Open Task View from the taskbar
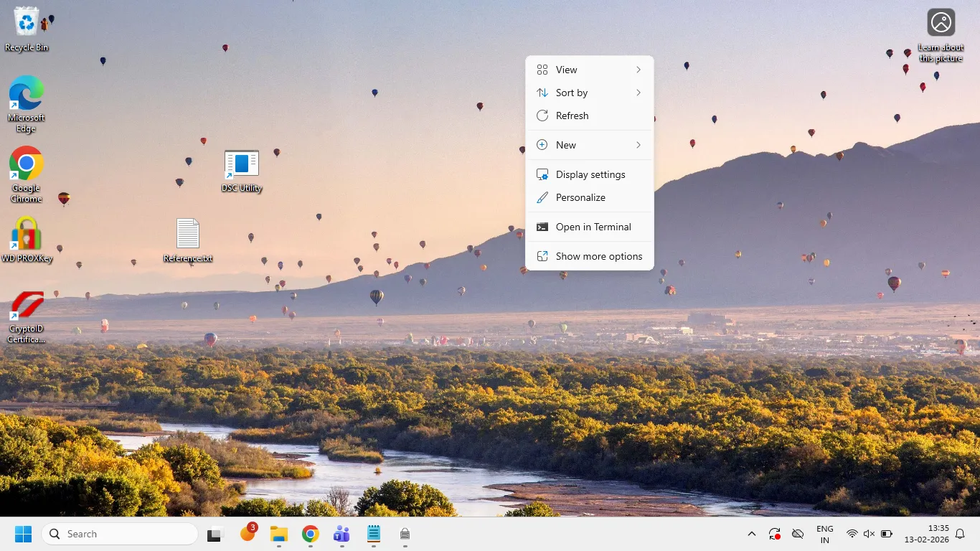 click(215, 534)
